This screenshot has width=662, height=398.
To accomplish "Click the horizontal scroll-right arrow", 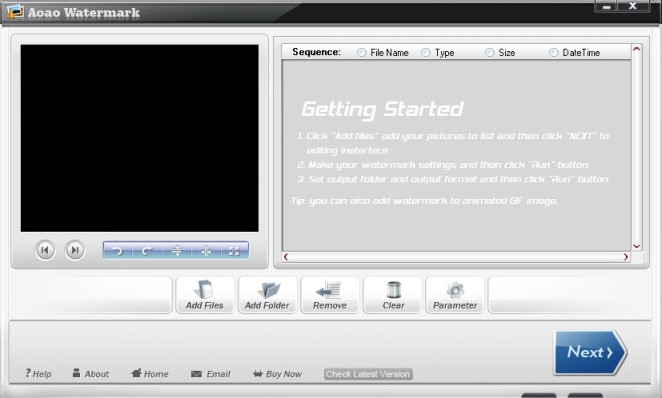I will point(626,257).
